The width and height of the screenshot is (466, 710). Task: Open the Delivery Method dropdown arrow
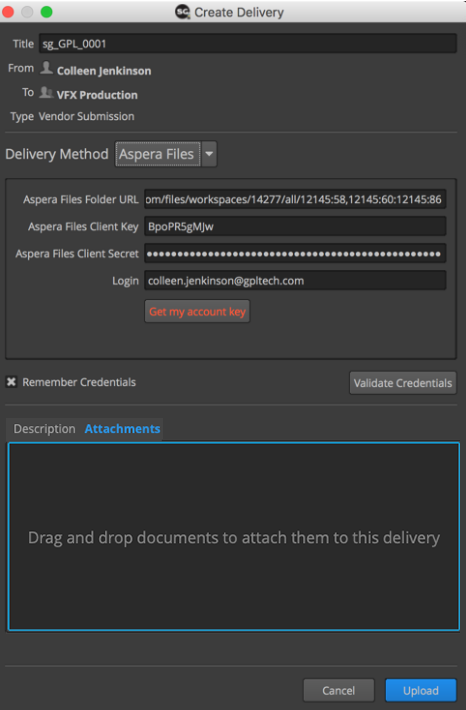[x=209, y=154]
